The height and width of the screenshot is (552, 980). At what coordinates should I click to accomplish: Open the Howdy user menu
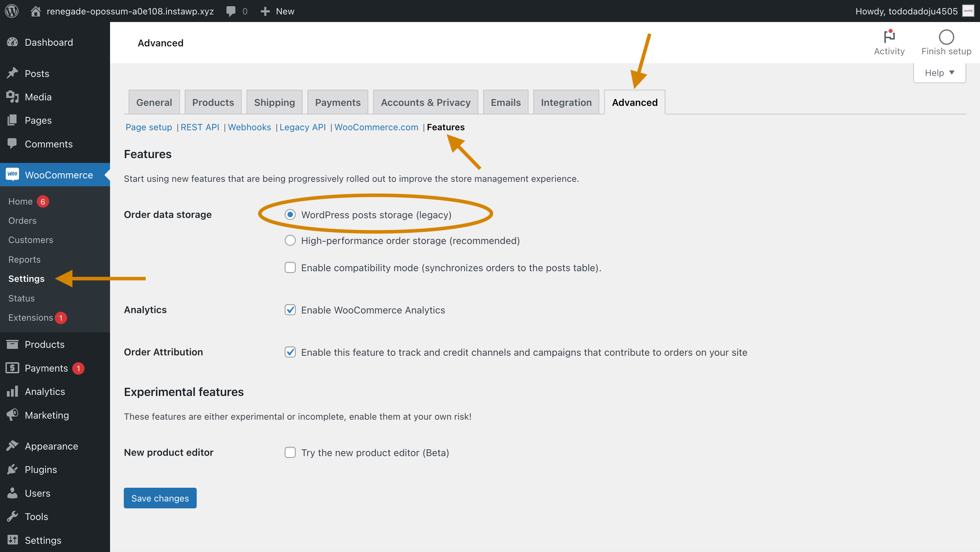tap(906, 11)
